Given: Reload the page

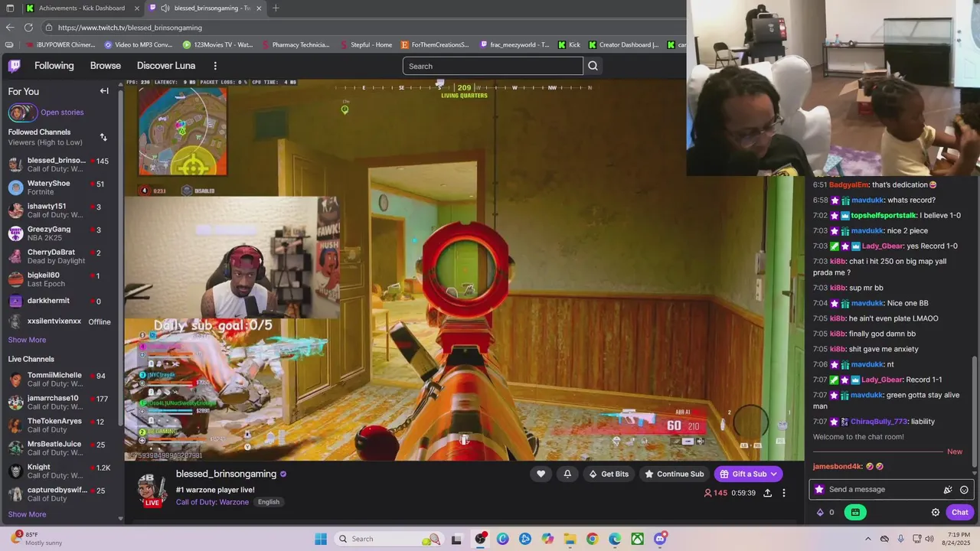Looking at the screenshot, I should 28,28.
